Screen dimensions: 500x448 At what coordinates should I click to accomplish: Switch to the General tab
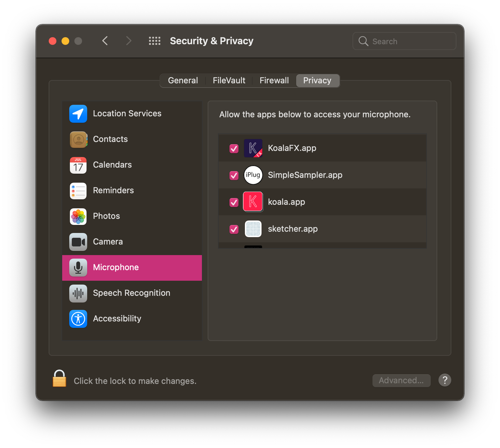point(183,80)
